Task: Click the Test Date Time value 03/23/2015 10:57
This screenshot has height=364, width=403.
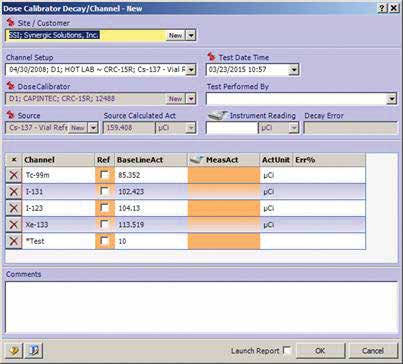Action: point(237,70)
